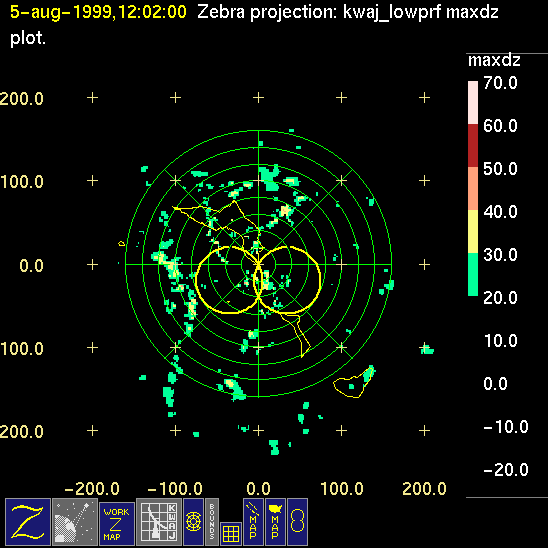
Task: Toggle the range rings icon
Action: tap(193, 522)
